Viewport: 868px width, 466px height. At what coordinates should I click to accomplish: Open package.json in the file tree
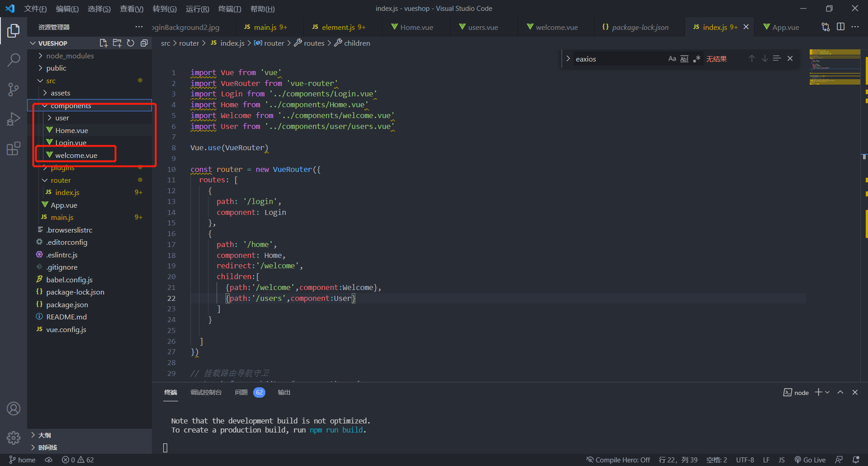click(67, 304)
